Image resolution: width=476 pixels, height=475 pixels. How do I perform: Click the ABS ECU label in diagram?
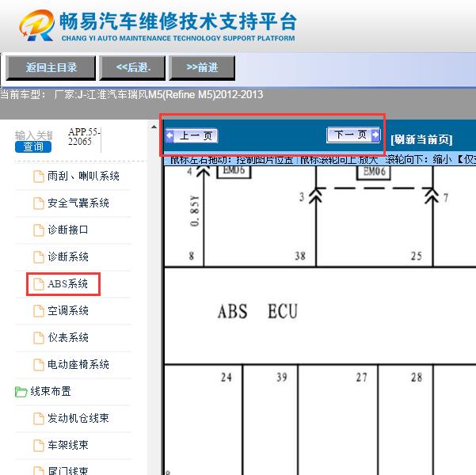tap(257, 311)
